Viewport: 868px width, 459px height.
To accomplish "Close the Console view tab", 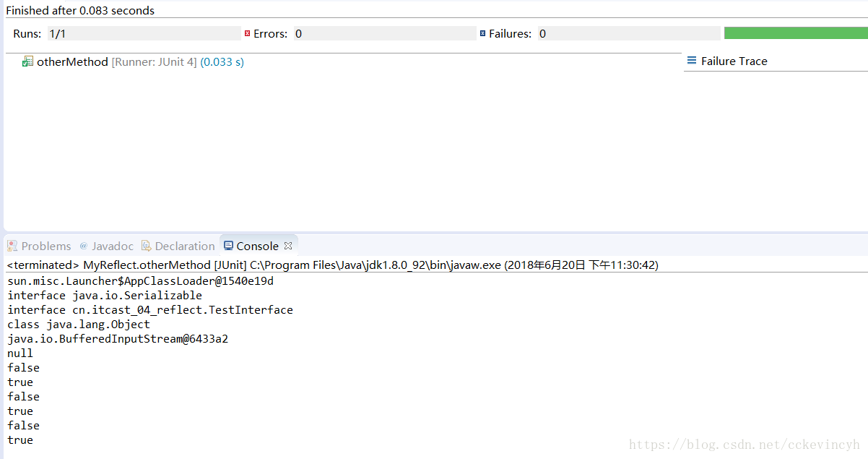I will point(288,246).
